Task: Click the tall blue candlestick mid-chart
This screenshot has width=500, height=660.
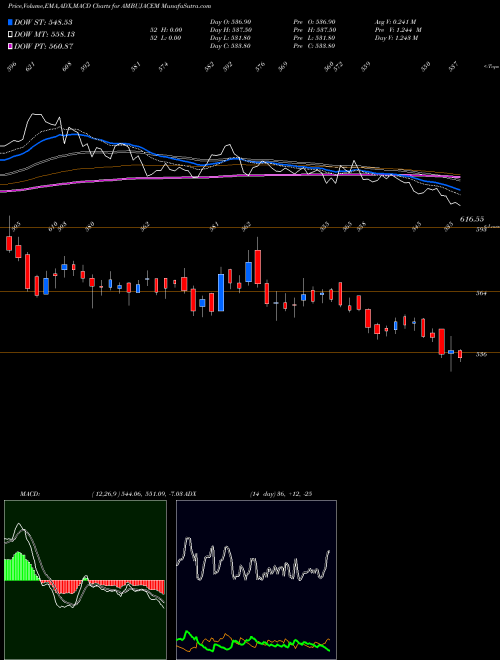Action: pos(221,293)
